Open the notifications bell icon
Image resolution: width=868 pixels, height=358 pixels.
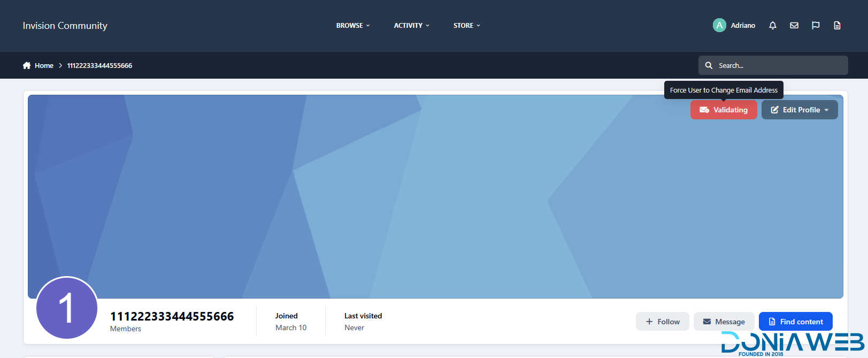pos(772,26)
